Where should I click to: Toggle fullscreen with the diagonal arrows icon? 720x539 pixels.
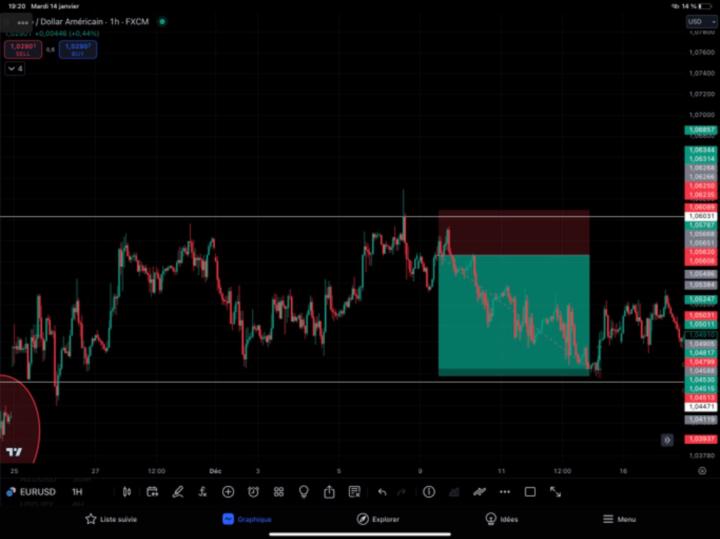click(x=556, y=492)
